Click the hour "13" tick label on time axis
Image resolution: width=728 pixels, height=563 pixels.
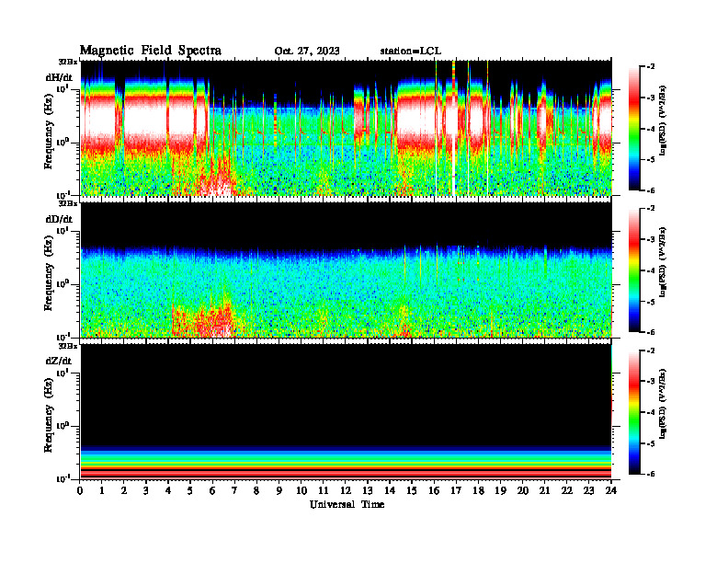(x=368, y=490)
